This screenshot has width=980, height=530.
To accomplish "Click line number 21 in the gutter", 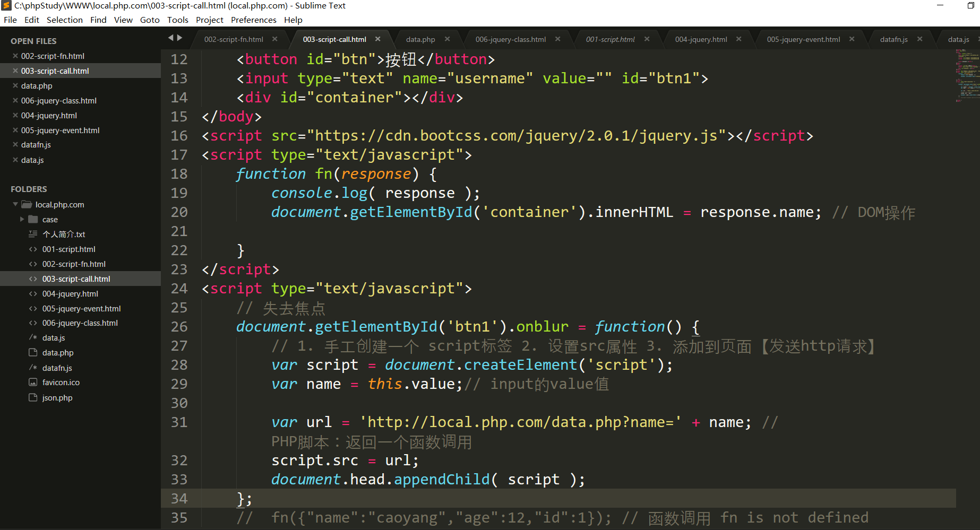I will tap(179, 231).
